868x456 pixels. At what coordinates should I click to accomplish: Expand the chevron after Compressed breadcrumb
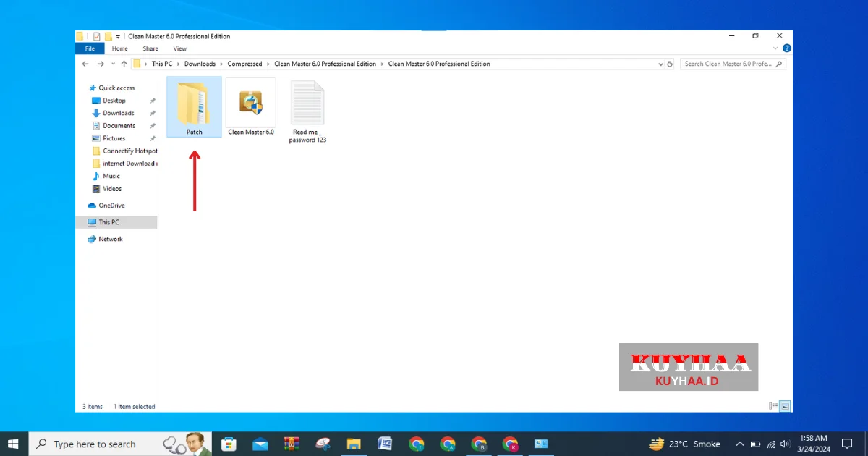pos(268,64)
